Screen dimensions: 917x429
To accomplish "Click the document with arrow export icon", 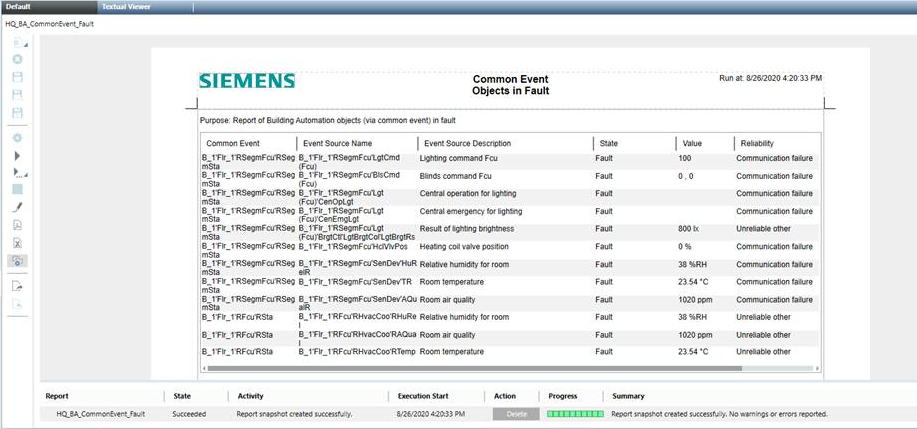I will (17, 286).
